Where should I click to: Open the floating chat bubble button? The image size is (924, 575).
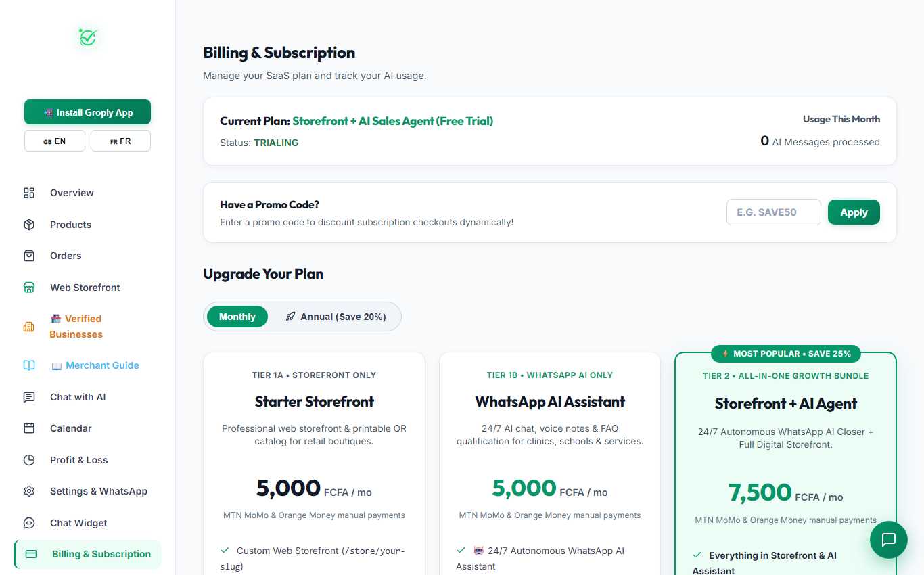(888, 540)
